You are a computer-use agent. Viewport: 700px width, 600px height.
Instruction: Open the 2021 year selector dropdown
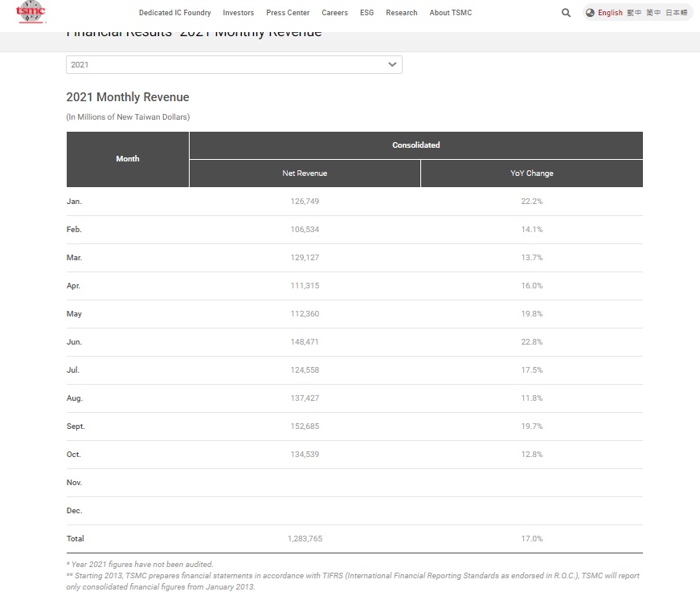(x=233, y=64)
